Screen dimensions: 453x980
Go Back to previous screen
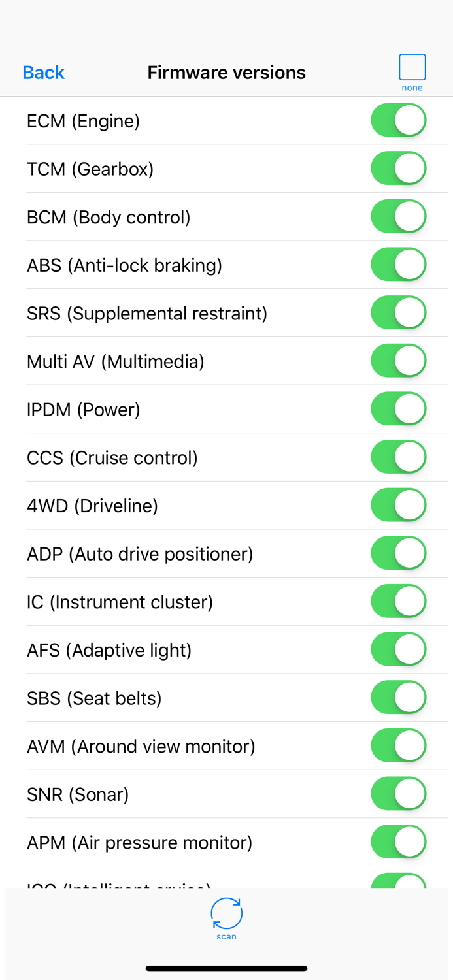point(43,73)
